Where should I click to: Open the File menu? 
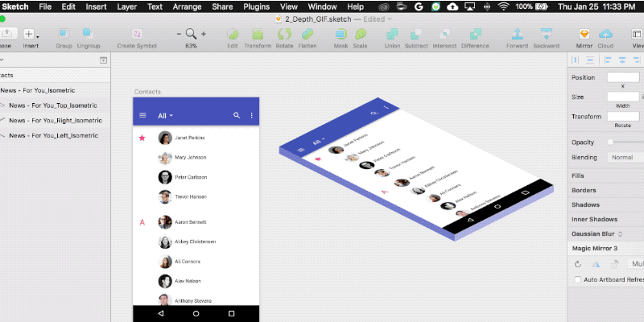(45, 6)
